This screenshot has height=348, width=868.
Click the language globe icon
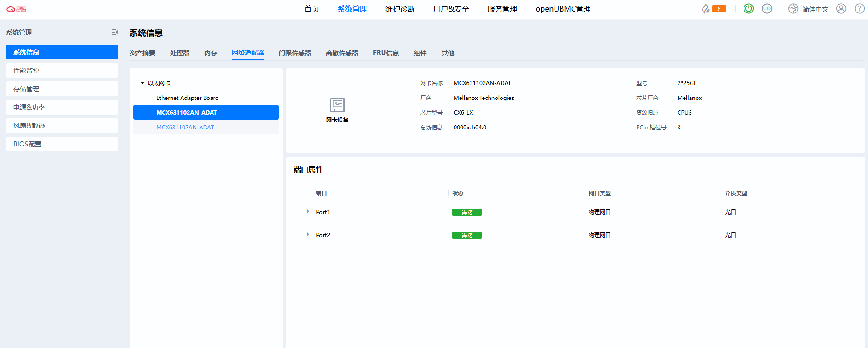pyautogui.click(x=793, y=9)
